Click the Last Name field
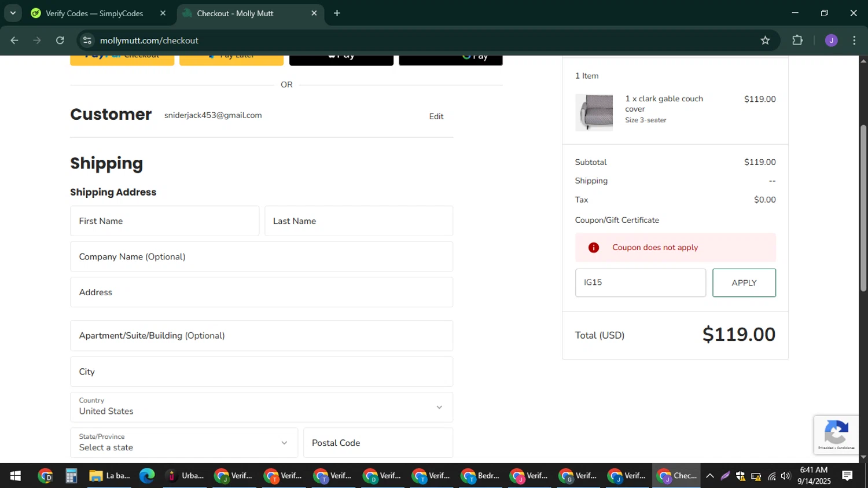Viewport: 868px width, 488px height. point(359,221)
